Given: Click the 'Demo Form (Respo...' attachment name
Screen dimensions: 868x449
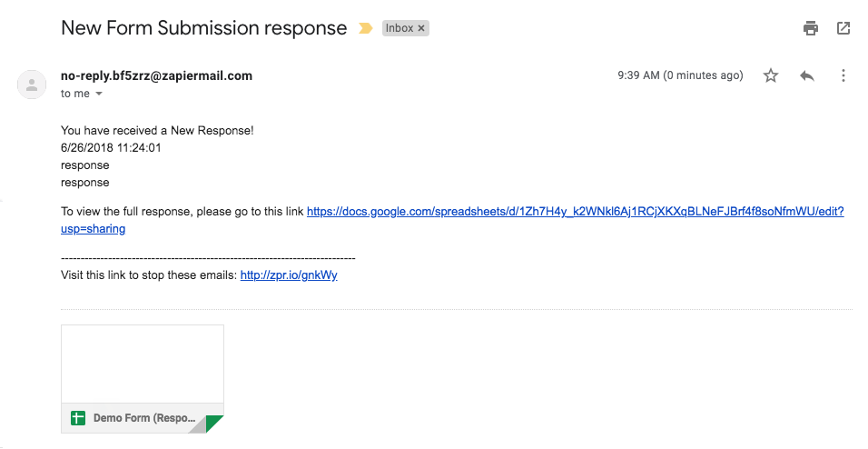Looking at the screenshot, I should tap(144, 418).
